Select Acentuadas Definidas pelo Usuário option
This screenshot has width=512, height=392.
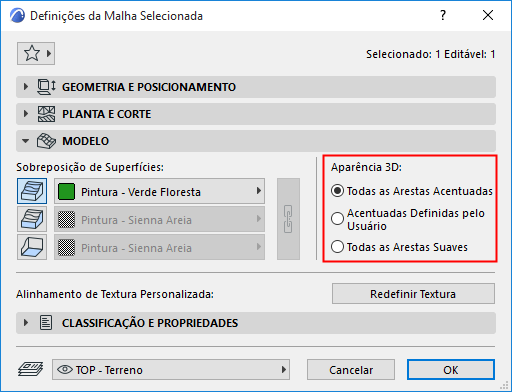[x=408, y=219]
